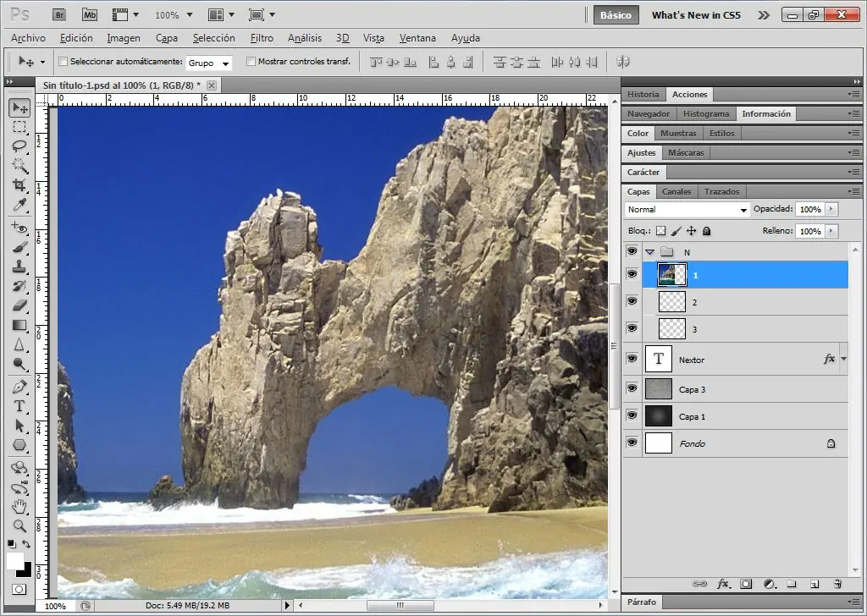Hide the Capa 3 layer
The height and width of the screenshot is (616, 867).
[x=632, y=388]
